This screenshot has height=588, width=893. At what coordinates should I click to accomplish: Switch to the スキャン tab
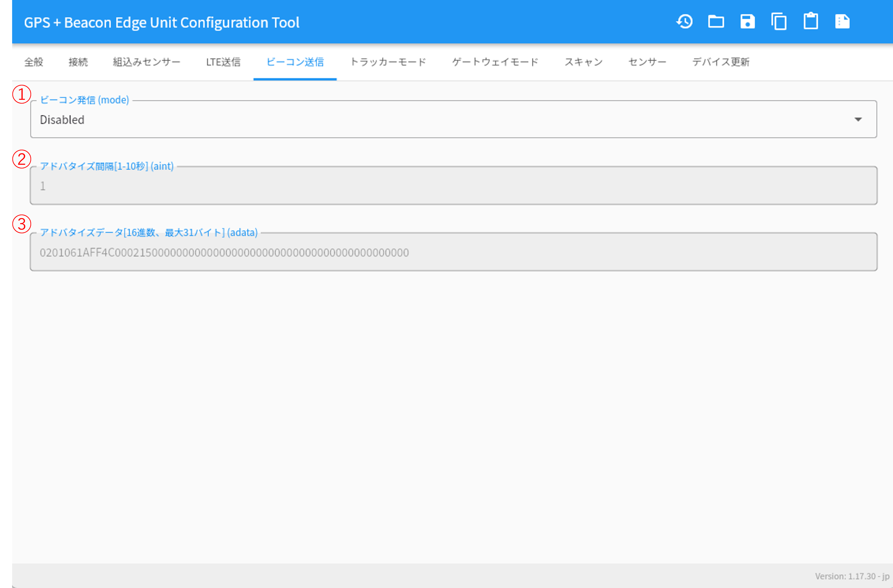point(583,62)
